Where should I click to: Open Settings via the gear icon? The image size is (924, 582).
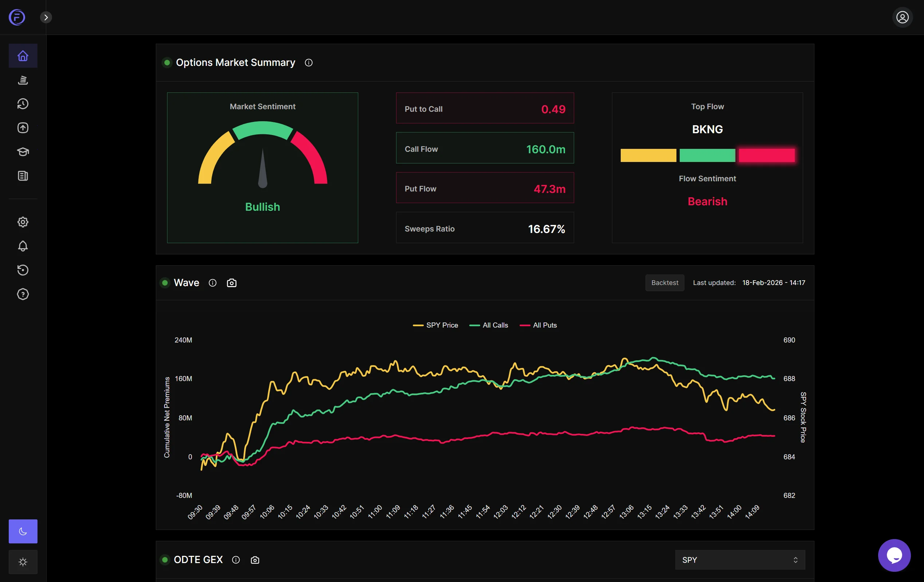[23, 222]
